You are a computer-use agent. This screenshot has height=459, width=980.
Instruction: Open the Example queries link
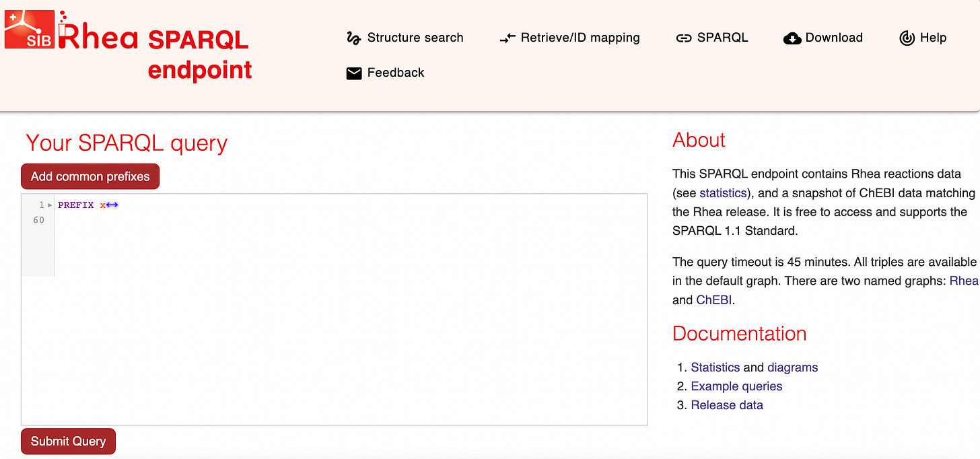[737, 386]
